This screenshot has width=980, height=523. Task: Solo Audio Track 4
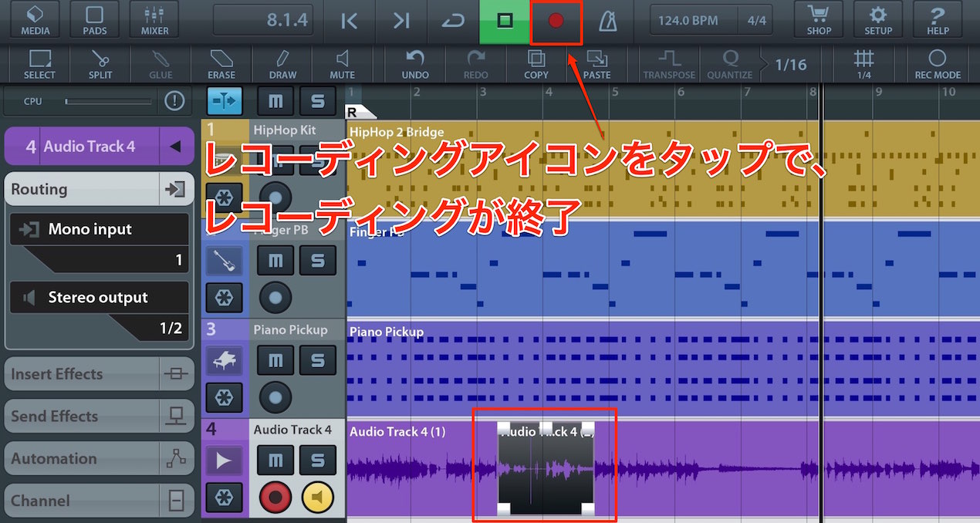click(x=318, y=461)
